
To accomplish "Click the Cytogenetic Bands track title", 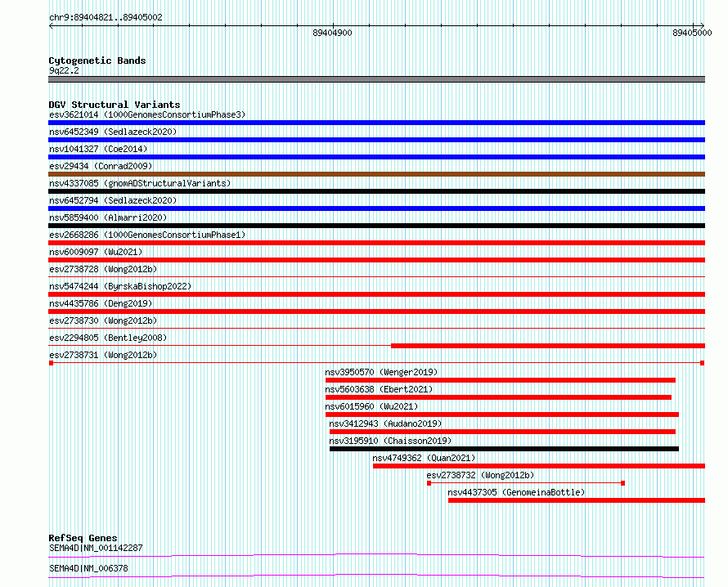I will 97,60.
